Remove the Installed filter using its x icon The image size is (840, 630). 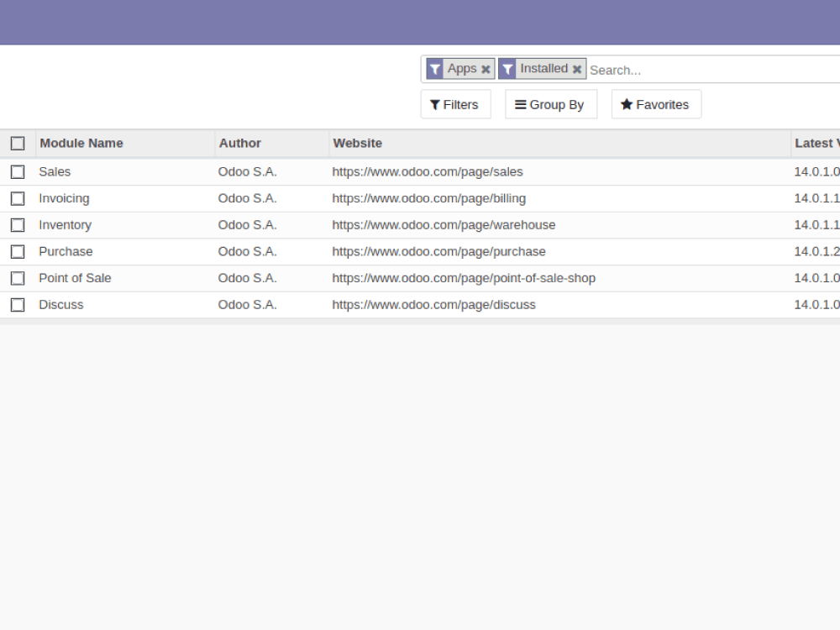coord(577,68)
